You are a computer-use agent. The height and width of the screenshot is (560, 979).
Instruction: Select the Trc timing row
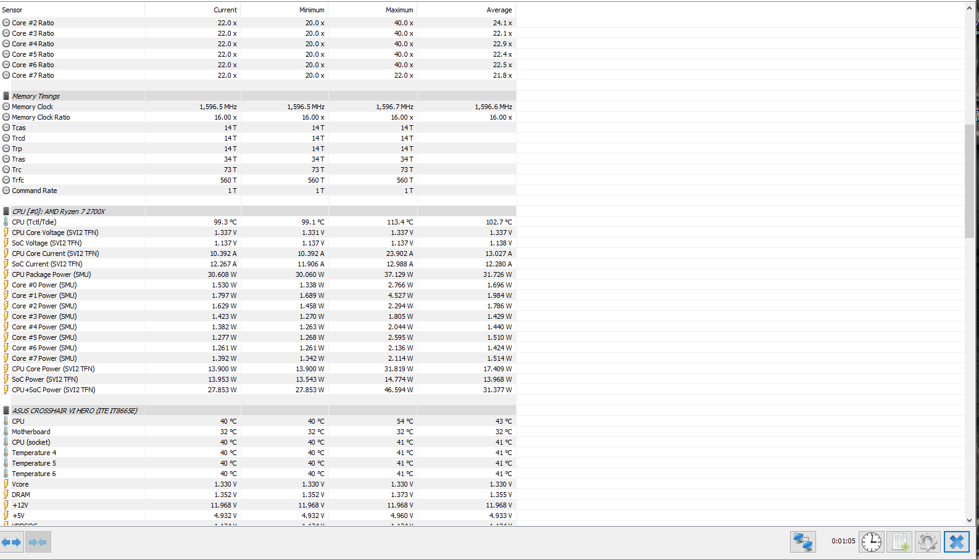click(258, 170)
